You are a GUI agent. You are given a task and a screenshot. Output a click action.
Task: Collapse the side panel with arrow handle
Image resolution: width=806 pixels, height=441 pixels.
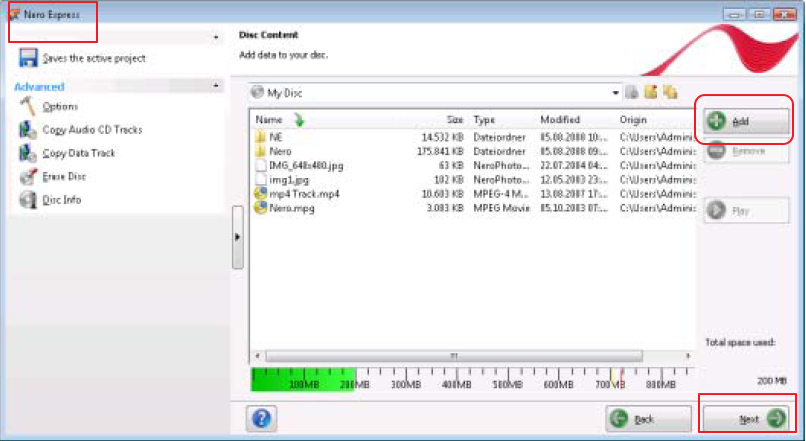(x=237, y=237)
